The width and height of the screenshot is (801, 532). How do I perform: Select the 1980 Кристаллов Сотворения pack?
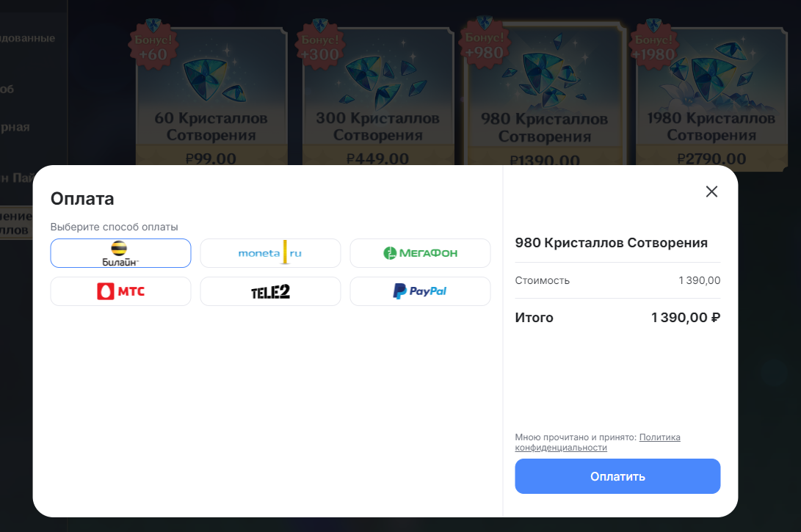pos(711,98)
